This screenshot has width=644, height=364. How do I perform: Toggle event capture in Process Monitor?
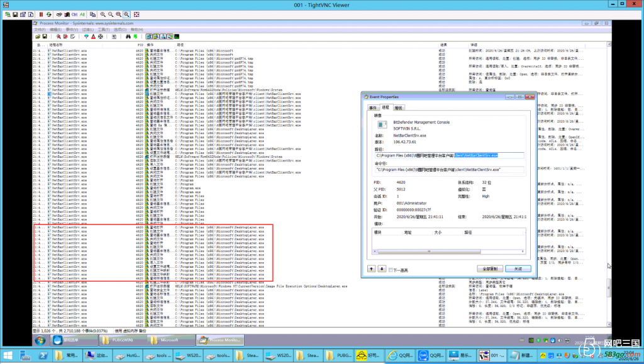(58, 36)
